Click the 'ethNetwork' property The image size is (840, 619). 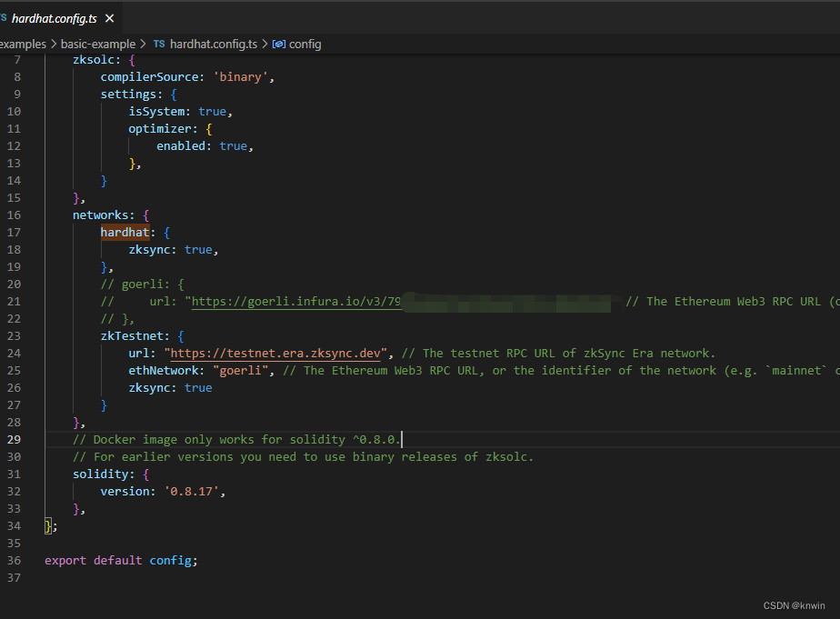[x=164, y=371]
